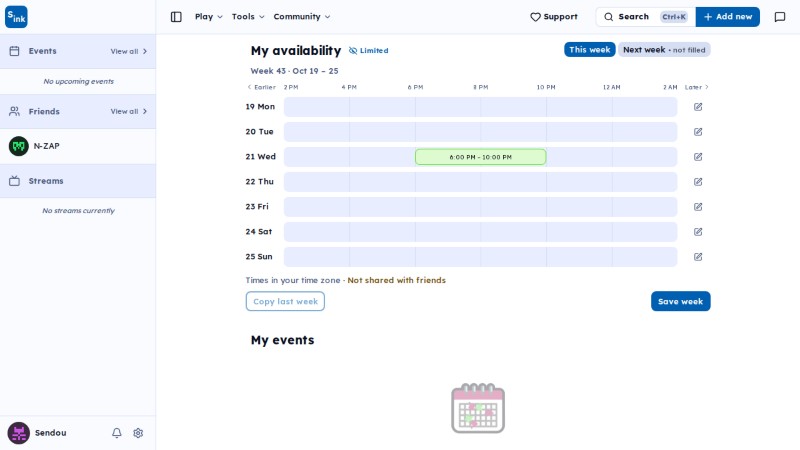The height and width of the screenshot is (450, 800).
Task: Open the chat messages icon
Action: point(780,17)
